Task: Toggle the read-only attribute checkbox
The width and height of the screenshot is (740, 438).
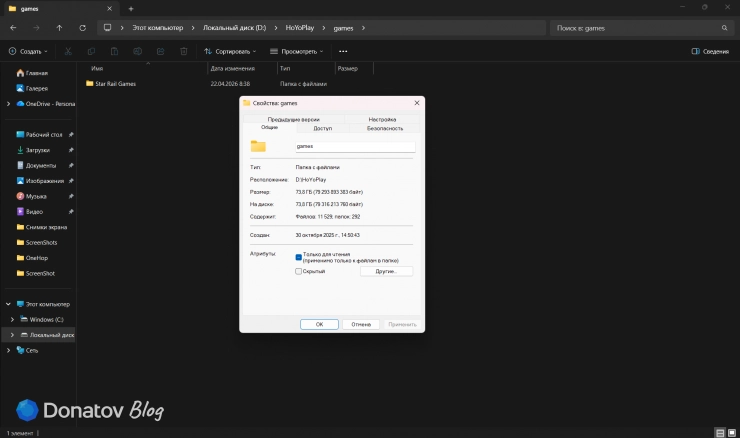Action: point(298,257)
